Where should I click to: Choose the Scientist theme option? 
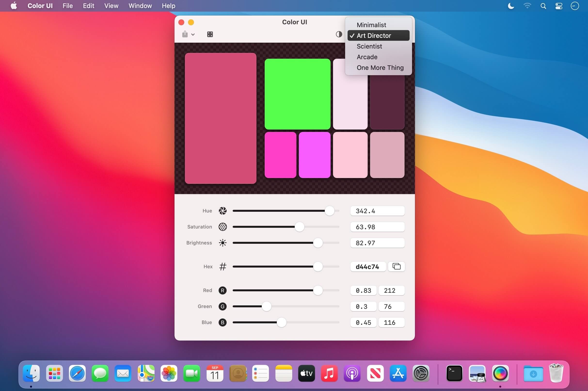click(369, 46)
